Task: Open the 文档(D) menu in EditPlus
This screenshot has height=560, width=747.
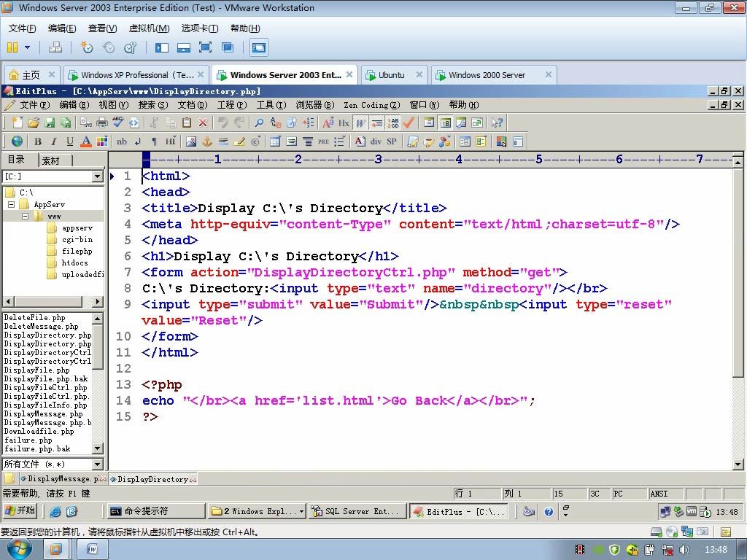Action: tap(193, 105)
